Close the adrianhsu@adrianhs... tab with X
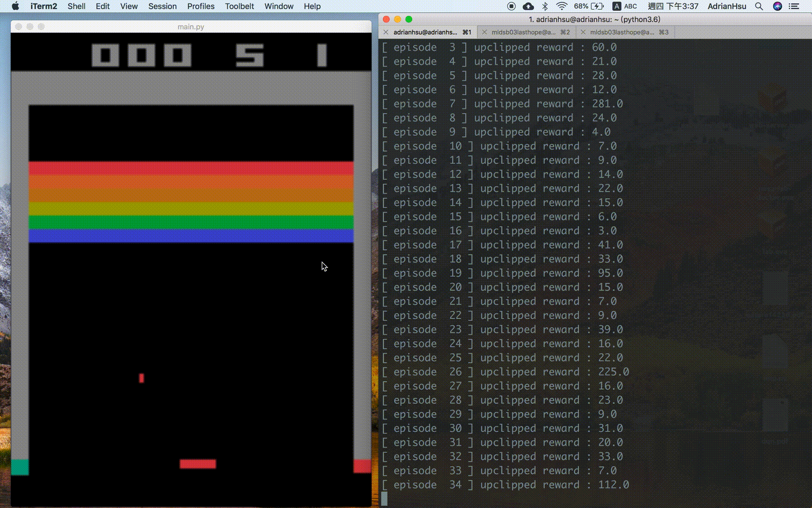Screen dimensions: 812x508 point(386,32)
